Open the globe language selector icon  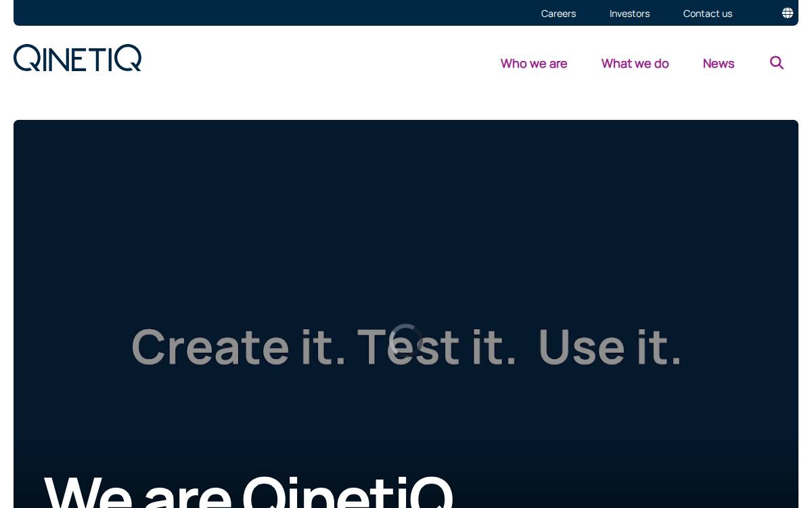[x=788, y=13]
